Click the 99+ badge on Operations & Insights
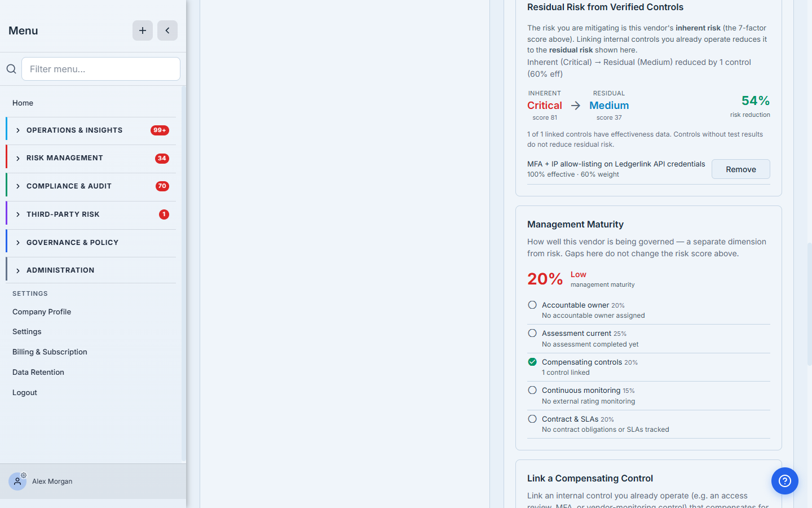 [160, 130]
